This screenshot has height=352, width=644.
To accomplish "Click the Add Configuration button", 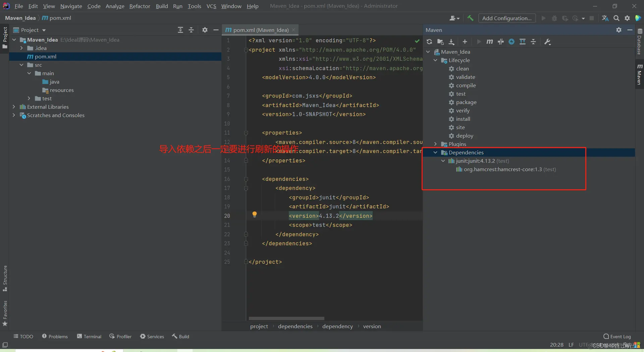I will click(x=507, y=18).
